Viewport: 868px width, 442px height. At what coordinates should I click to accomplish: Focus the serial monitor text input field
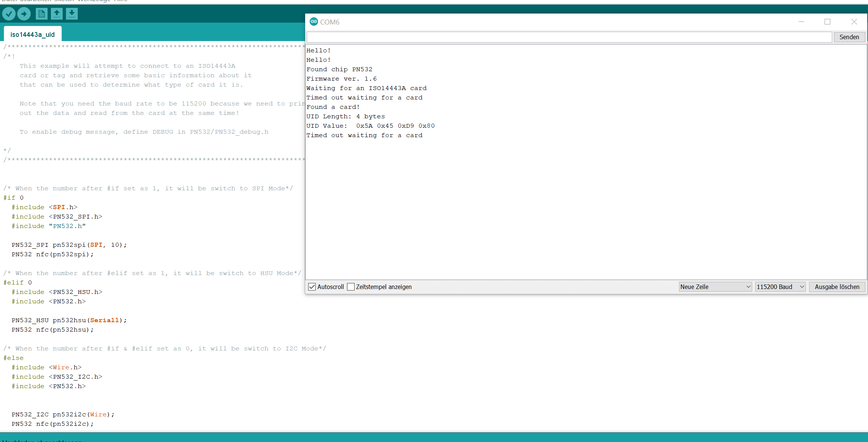point(569,37)
